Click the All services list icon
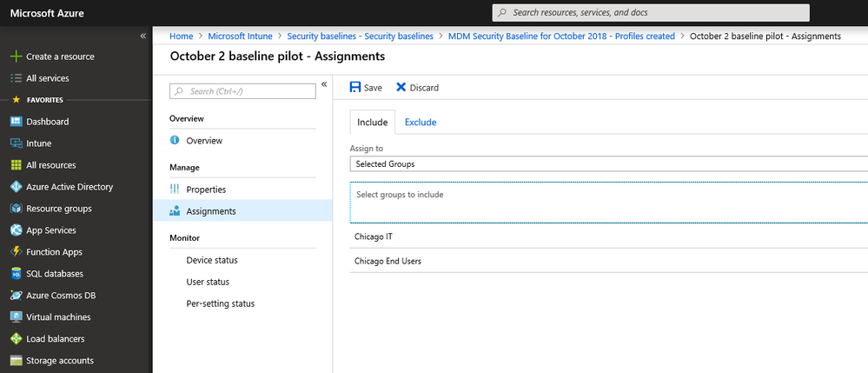The width and height of the screenshot is (868, 373). click(x=16, y=78)
